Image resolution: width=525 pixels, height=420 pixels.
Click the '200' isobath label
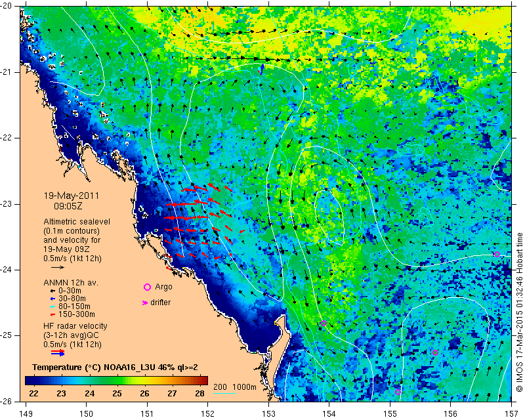[x=220, y=387]
